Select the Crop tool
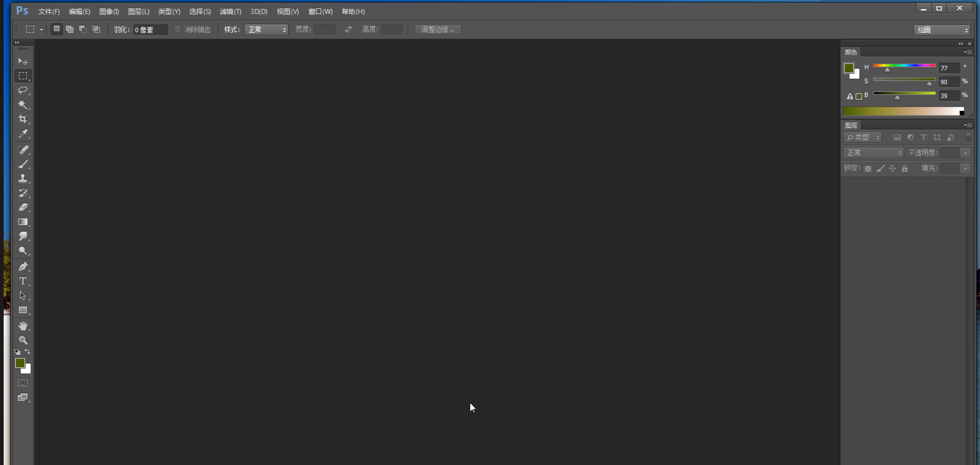The height and width of the screenshot is (465, 980). coord(23,119)
